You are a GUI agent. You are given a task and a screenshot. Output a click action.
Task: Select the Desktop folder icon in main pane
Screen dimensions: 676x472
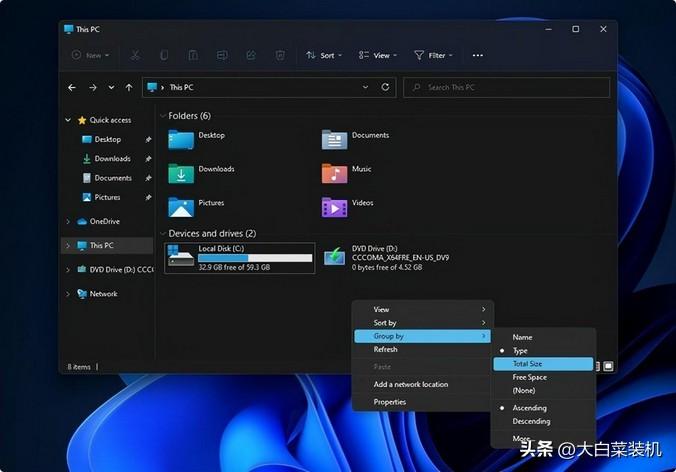point(181,140)
